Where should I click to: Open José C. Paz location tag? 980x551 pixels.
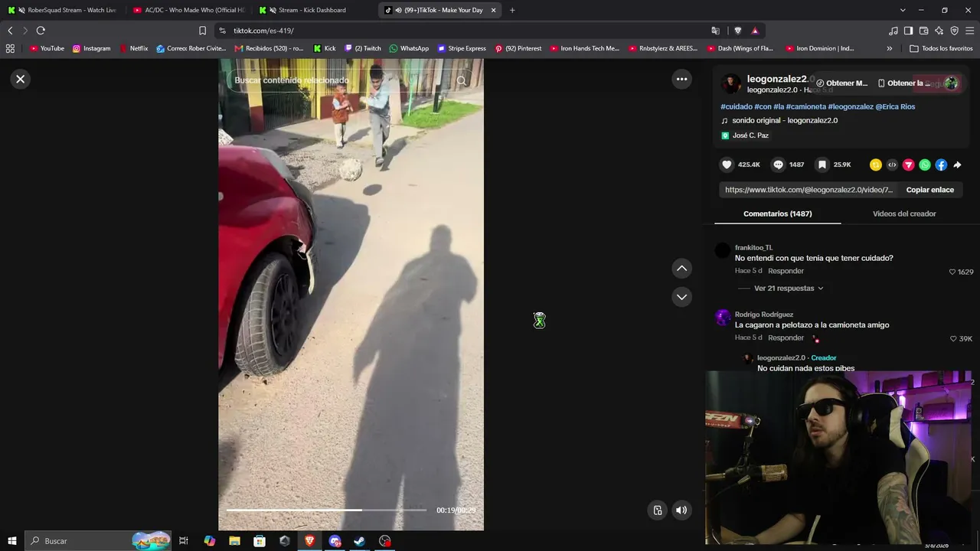click(x=750, y=135)
